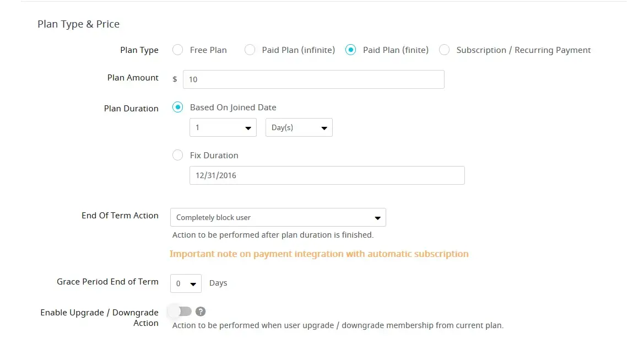Select the Free Plan radio button
This screenshot has height=343, width=644.
coord(177,50)
